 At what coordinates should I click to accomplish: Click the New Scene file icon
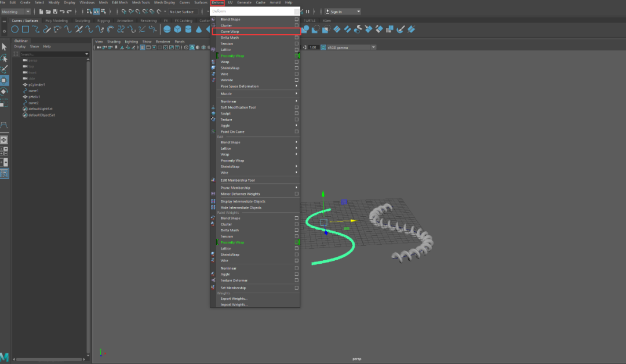click(41, 12)
